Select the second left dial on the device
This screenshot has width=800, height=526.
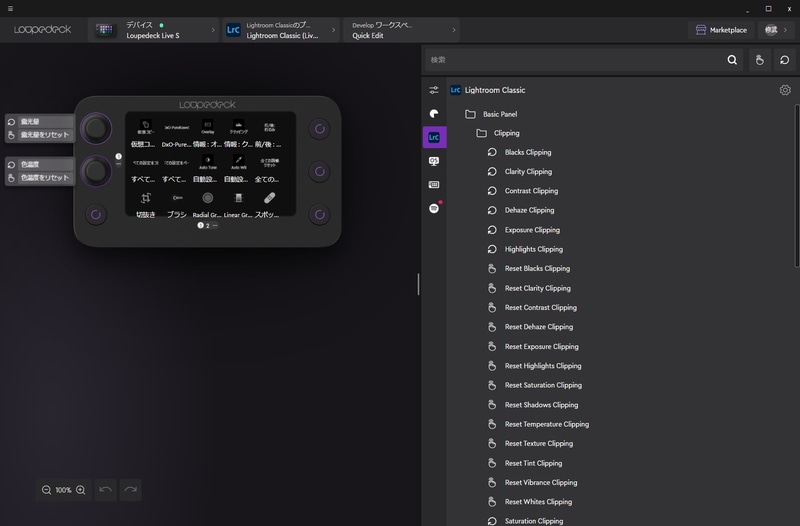[96, 171]
